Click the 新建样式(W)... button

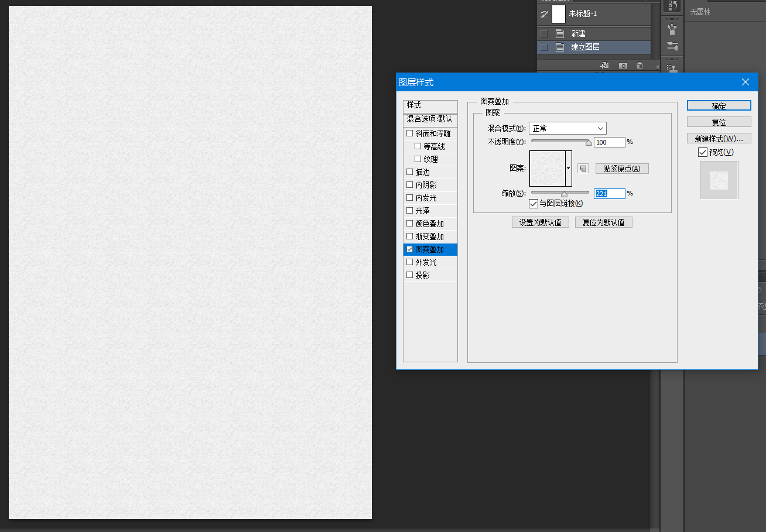click(x=719, y=139)
